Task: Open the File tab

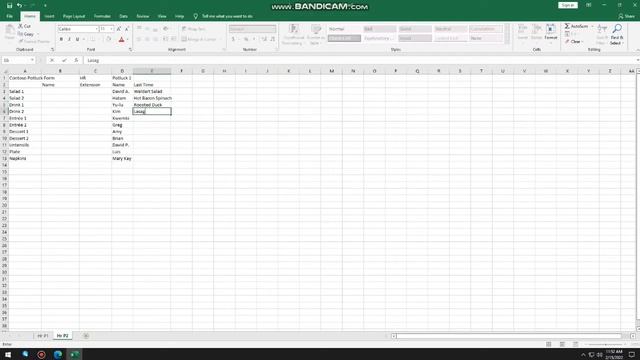Action: (9, 16)
